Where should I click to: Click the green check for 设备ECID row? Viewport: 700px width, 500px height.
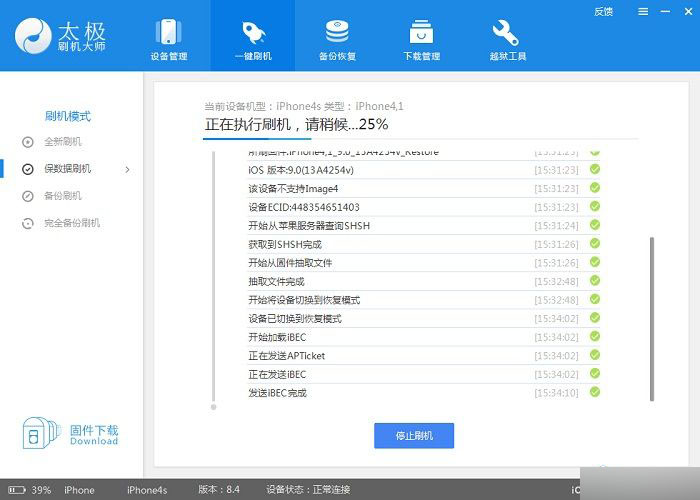[595, 206]
